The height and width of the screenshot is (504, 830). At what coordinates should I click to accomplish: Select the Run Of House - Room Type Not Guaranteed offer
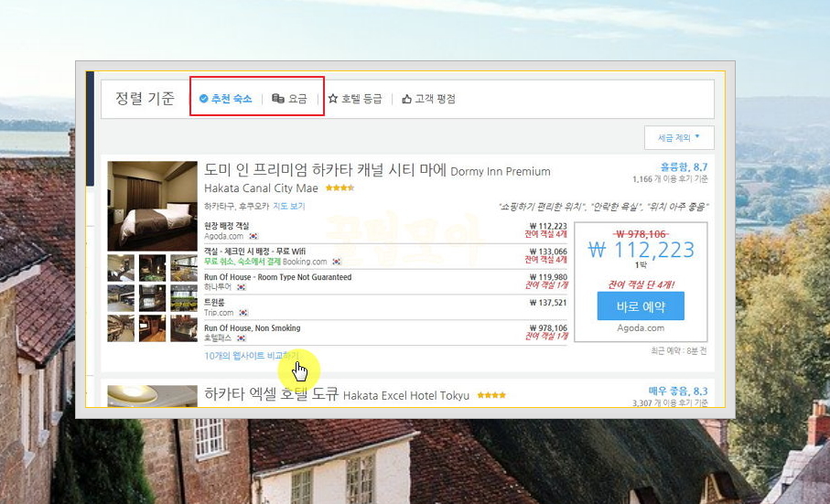click(385, 282)
